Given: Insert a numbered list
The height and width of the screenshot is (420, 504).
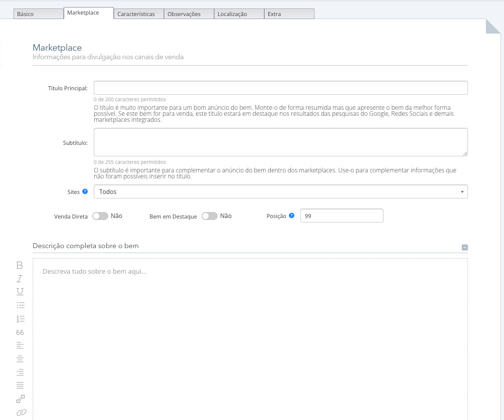Looking at the screenshot, I should point(20,318).
